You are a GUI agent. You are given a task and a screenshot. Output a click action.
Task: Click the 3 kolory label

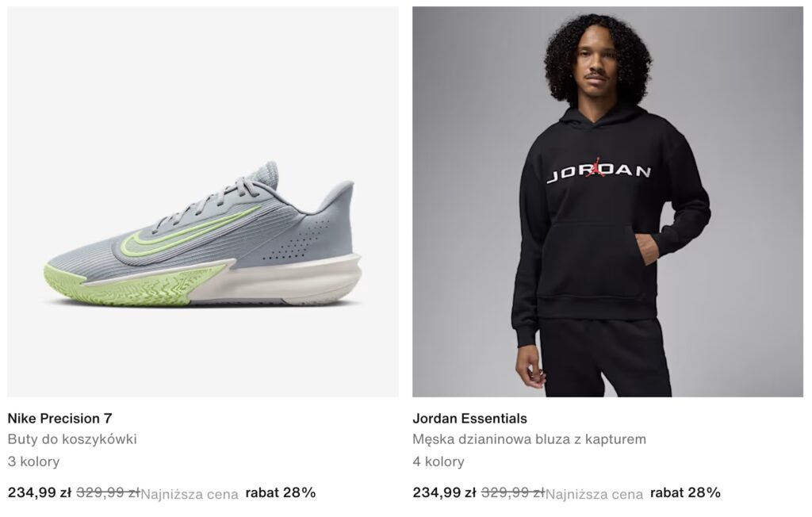(33, 461)
